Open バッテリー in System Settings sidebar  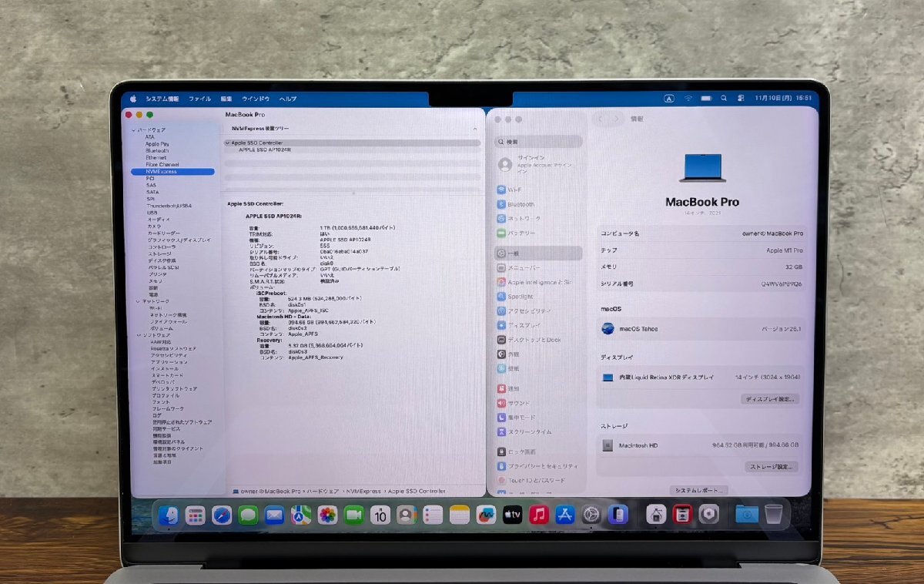pos(539,233)
